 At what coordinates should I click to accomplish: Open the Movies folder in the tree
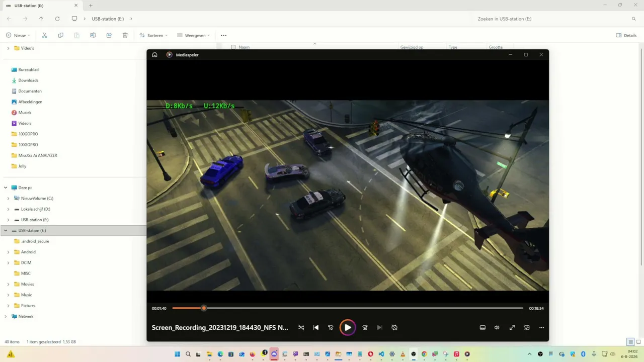27,284
